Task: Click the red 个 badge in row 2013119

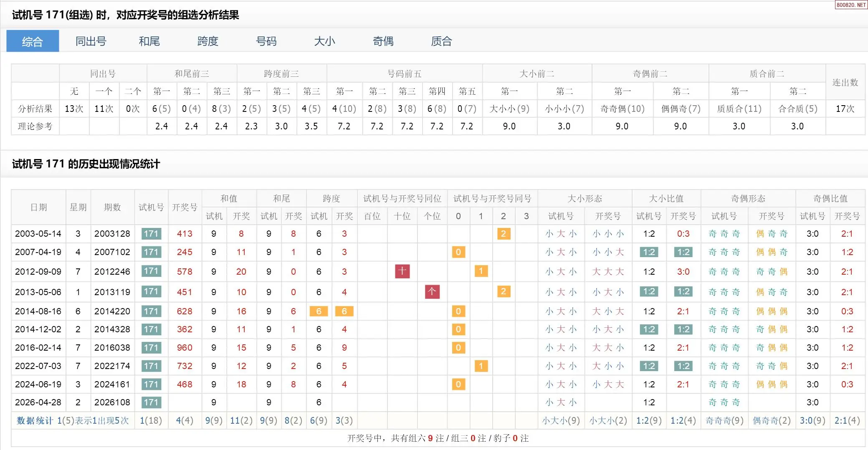Action: point(432,292)
